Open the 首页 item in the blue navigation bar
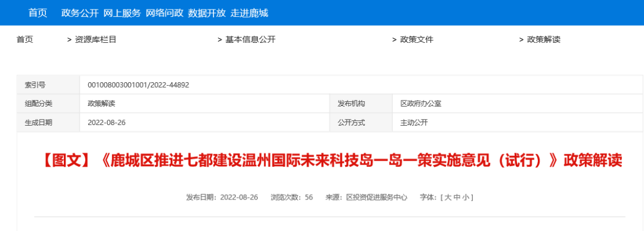Image resolution: width=644 pixels, height=231 pixels. (38, 13)
